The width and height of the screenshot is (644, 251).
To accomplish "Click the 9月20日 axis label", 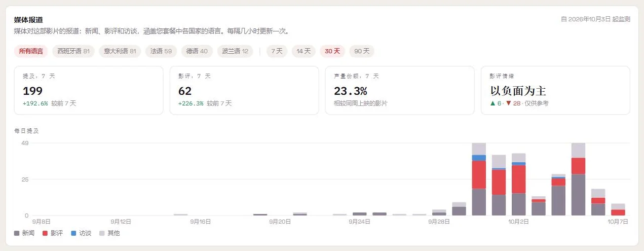I will (x=280, y=222).
